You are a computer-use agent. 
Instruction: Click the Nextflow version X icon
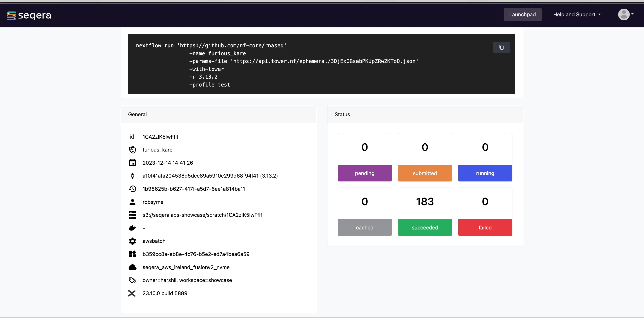point(132,293)
